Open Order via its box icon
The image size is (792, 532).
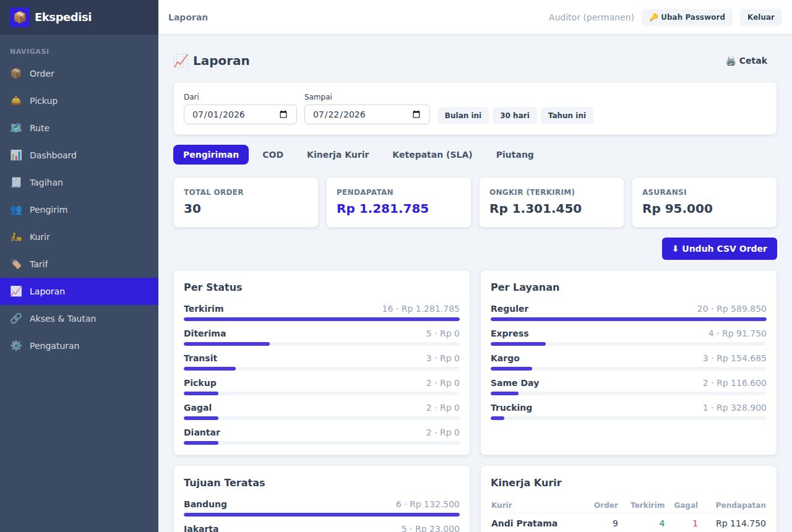pyautogui.click(x=16, y=74)
